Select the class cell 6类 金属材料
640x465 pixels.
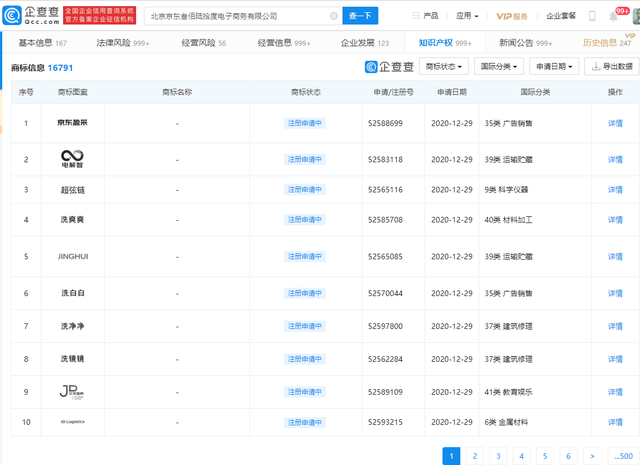pos(506,423)
